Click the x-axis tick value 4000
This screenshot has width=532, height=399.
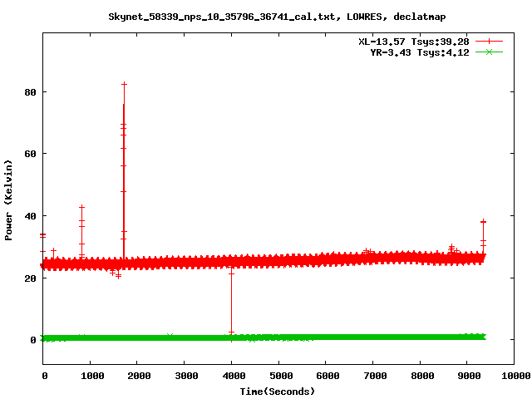[x=234, y=376]
